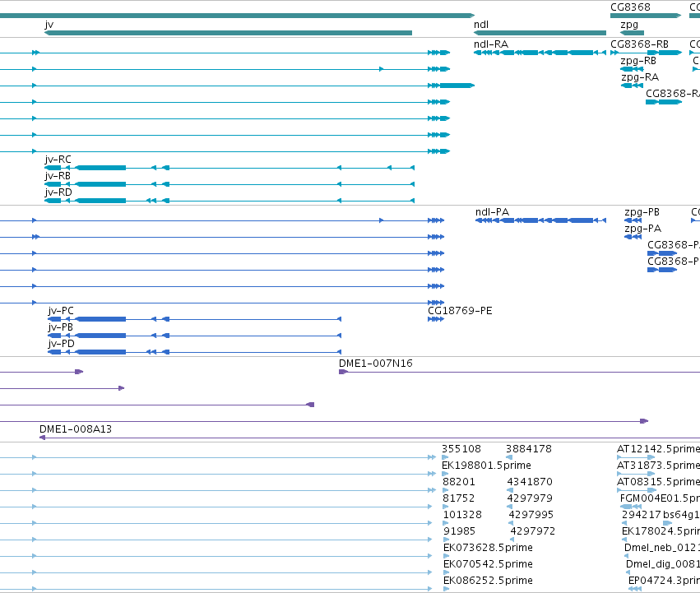Select the jv-RB transcript
This screenshot has width=700, height=593.
coord(229,184)
